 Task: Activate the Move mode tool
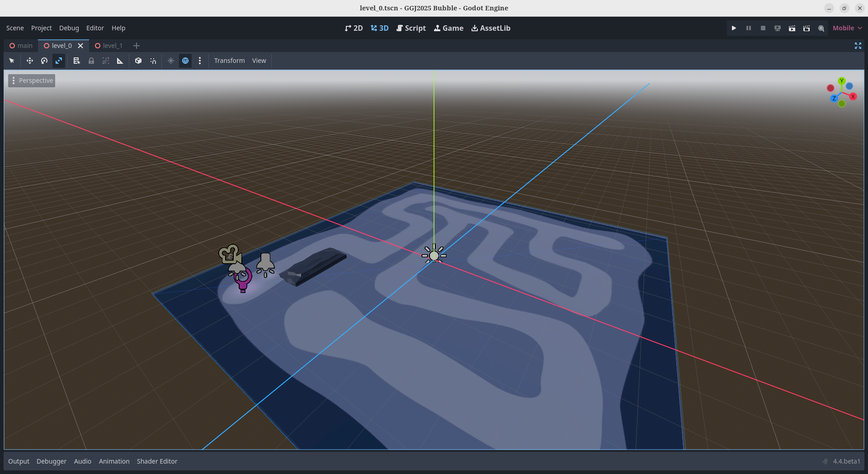pos(30,61)
